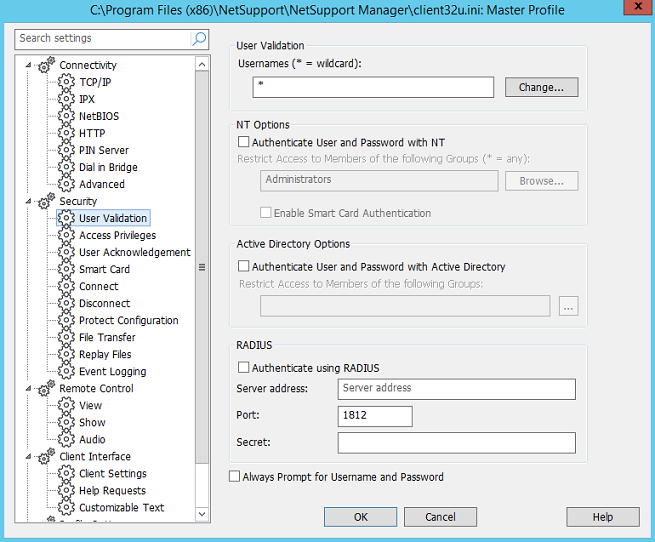Click the gear icon beside Event Logging

click(x=66, y=371)
